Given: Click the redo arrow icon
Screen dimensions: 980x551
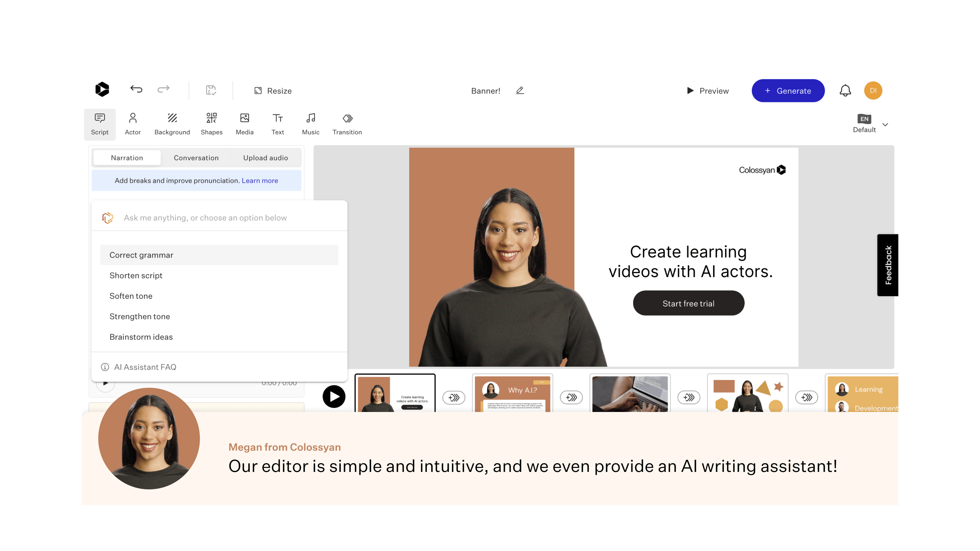Looking at the screenshot, I should point(164,89).
